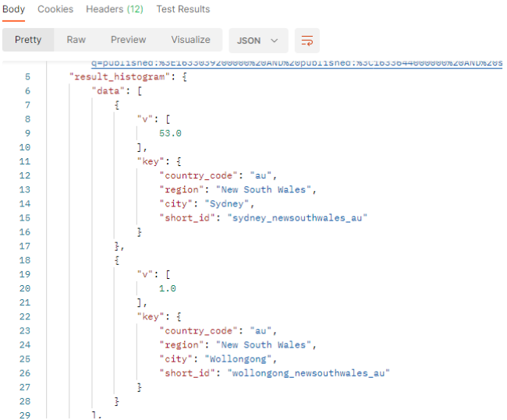Viewport: 507px width, 420px height.
Task: Click the "Wollongong" city value
Action: pyautogui.click(x=238, y=359)
